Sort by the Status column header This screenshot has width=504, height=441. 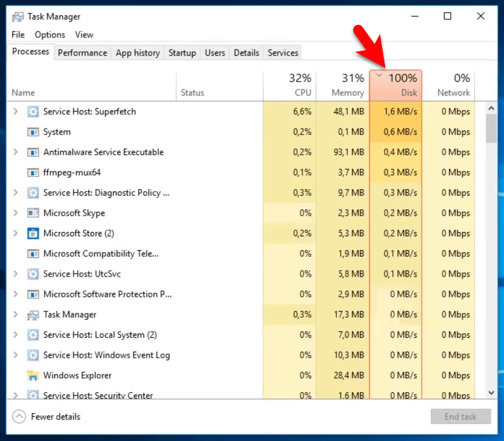click(220, 86)
